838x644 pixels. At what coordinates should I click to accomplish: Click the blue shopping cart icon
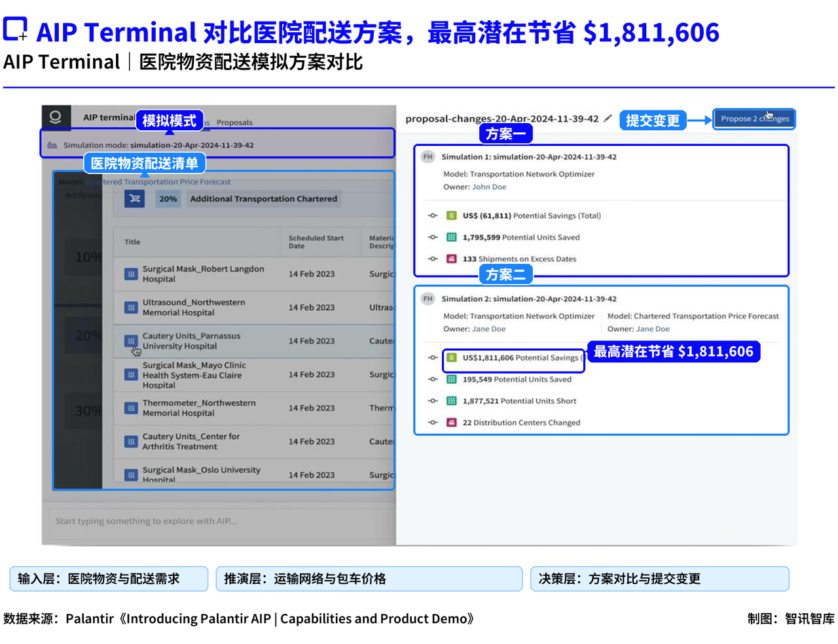click(x=135, y=198)
